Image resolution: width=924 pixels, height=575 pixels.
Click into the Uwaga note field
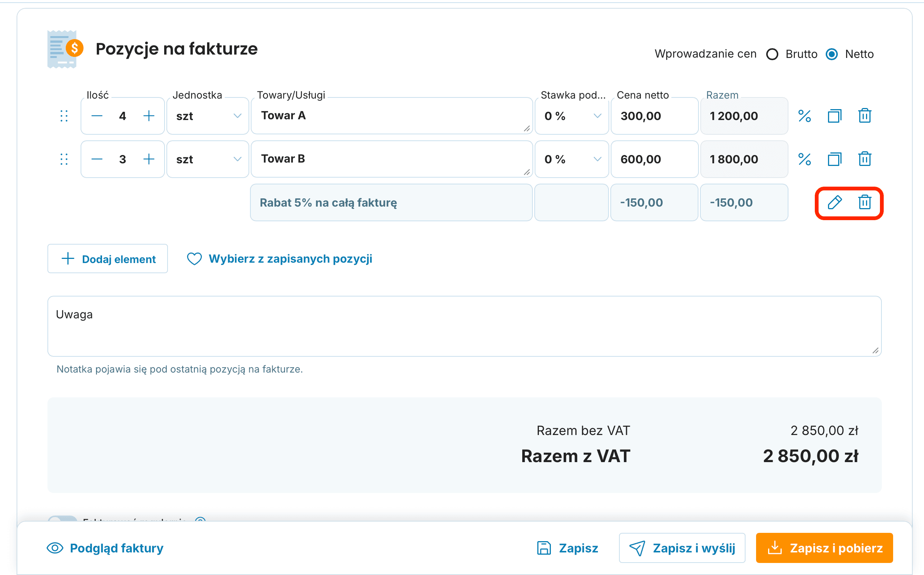coord(464,326)
